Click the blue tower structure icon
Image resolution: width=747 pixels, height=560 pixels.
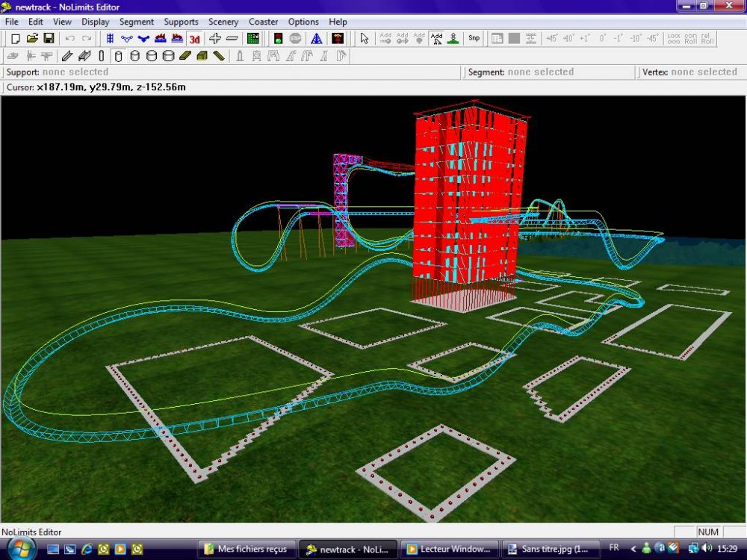316,38
